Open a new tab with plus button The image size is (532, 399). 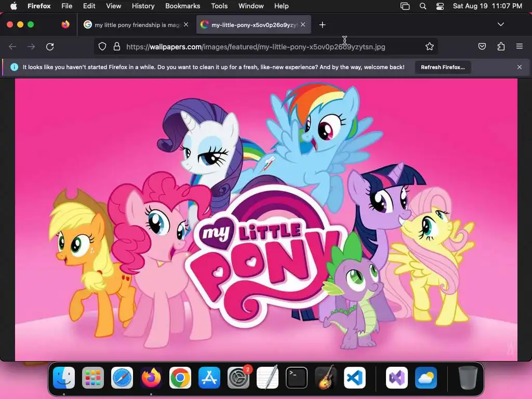click(322, 25)
